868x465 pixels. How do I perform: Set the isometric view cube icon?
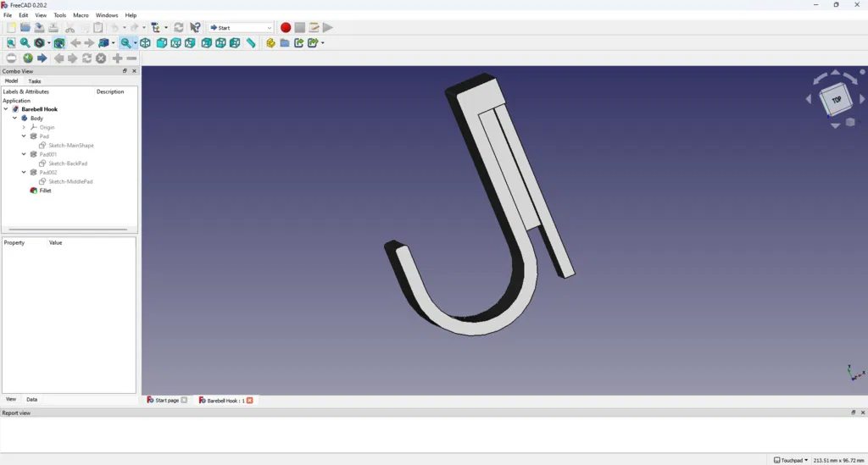145,43
